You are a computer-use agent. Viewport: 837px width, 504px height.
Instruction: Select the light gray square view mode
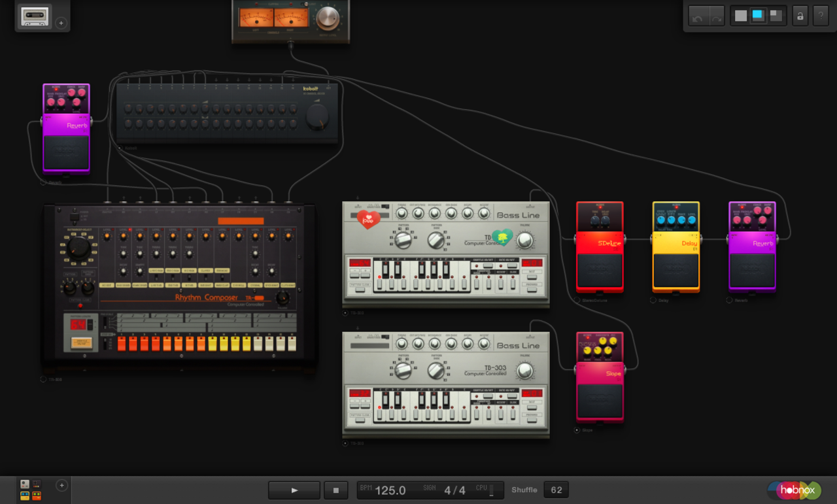[x=741, y=16]
